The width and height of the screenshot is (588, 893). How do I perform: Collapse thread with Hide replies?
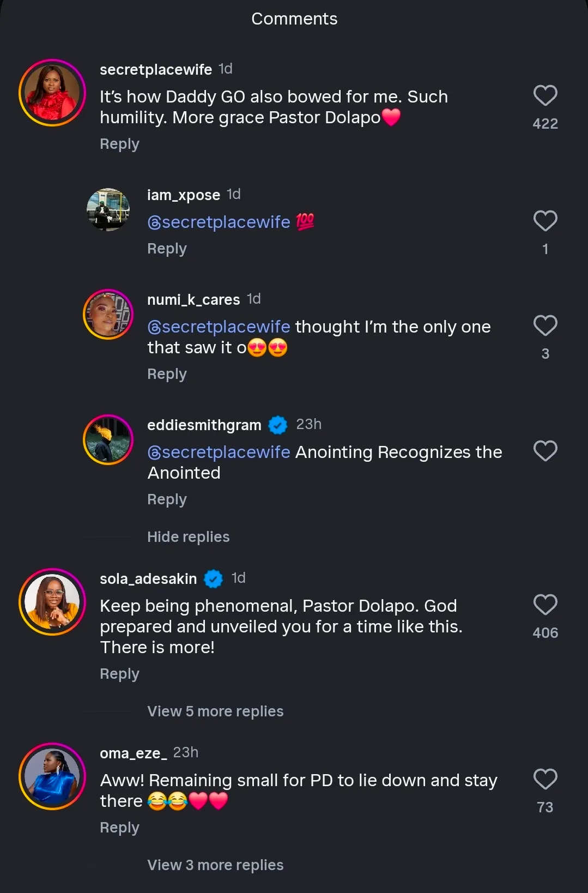[x=188, y=537]
